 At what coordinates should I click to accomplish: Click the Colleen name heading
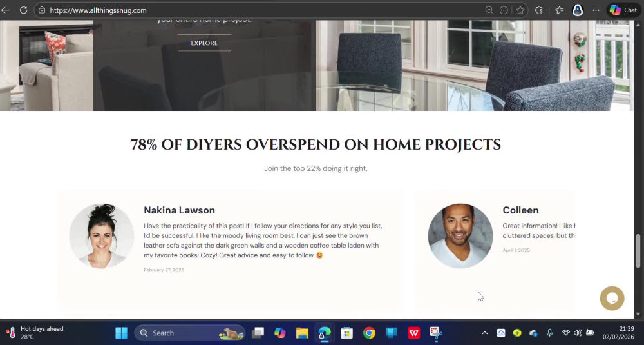pos(520,210)
